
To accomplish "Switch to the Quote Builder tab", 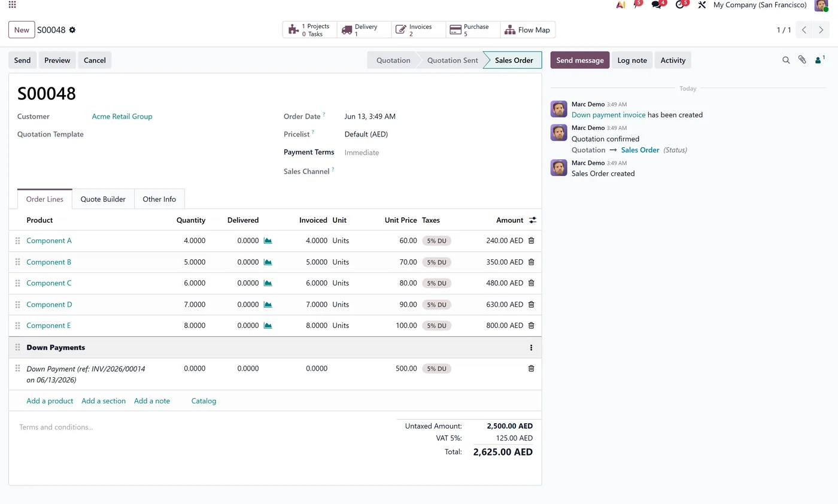I will pyautogui.click(x=103, y=199).
